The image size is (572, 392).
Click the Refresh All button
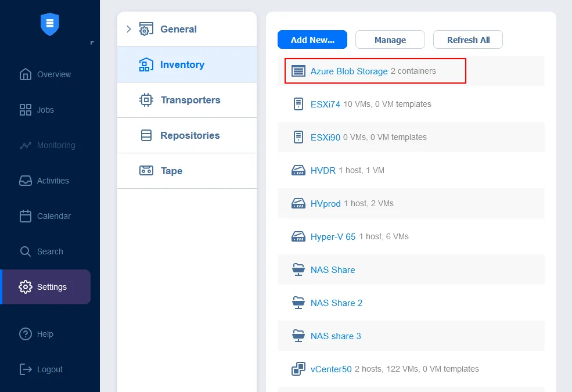click(x=468, y=39)
